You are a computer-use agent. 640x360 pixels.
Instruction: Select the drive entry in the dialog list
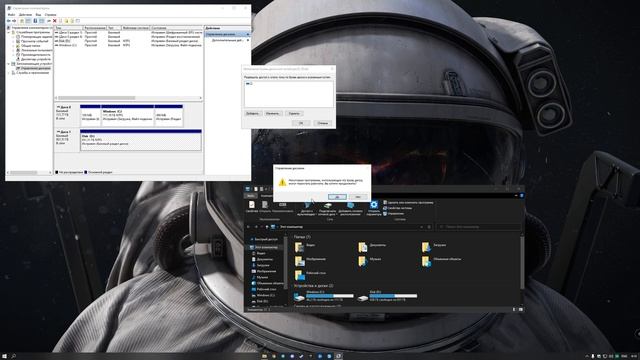click(249, 83)
